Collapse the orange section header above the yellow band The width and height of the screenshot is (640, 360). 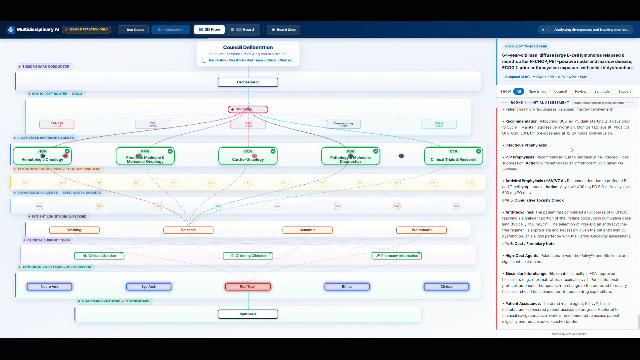(58, 169)
